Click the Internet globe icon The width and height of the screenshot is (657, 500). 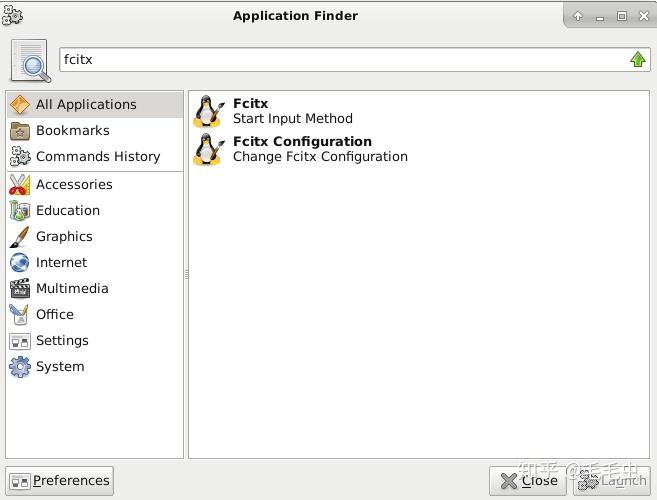click(20, 263)
